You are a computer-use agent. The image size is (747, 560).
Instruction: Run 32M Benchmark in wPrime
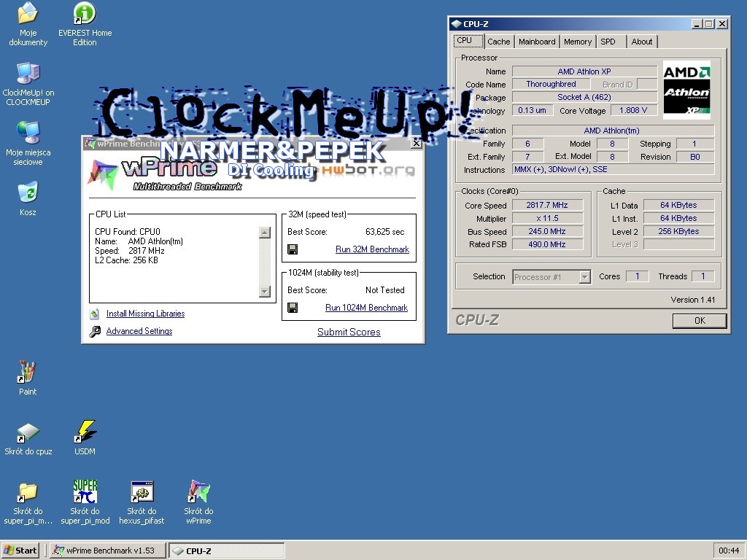pyautogui.click(x=372, y=249)
